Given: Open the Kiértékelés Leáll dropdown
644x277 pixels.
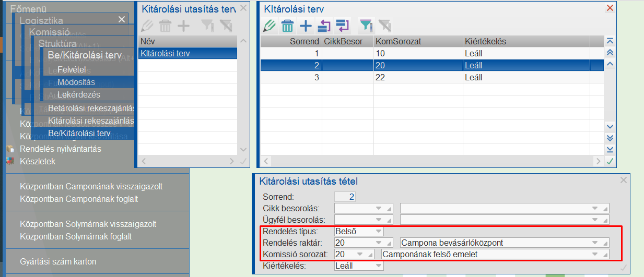Looking at the screenshot, I should click(378, 266).
